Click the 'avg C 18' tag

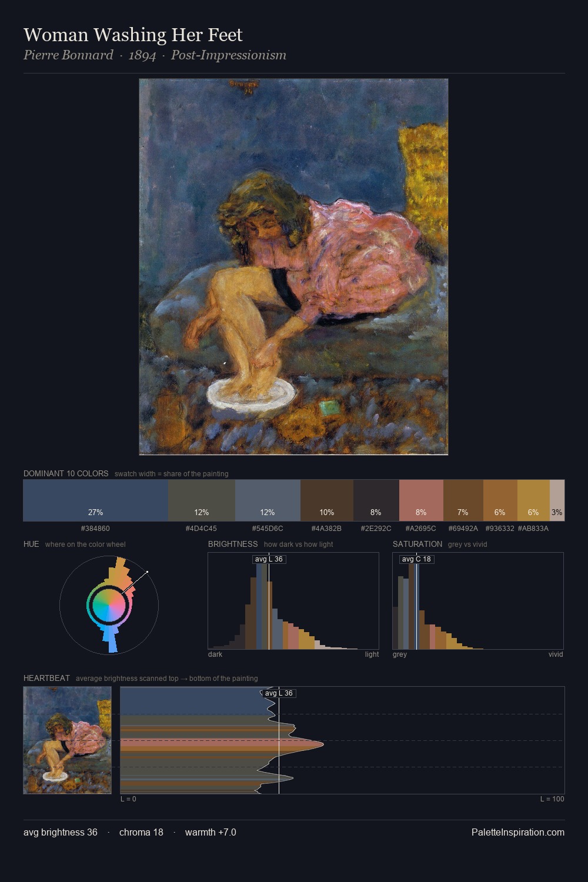click(417, 559)
